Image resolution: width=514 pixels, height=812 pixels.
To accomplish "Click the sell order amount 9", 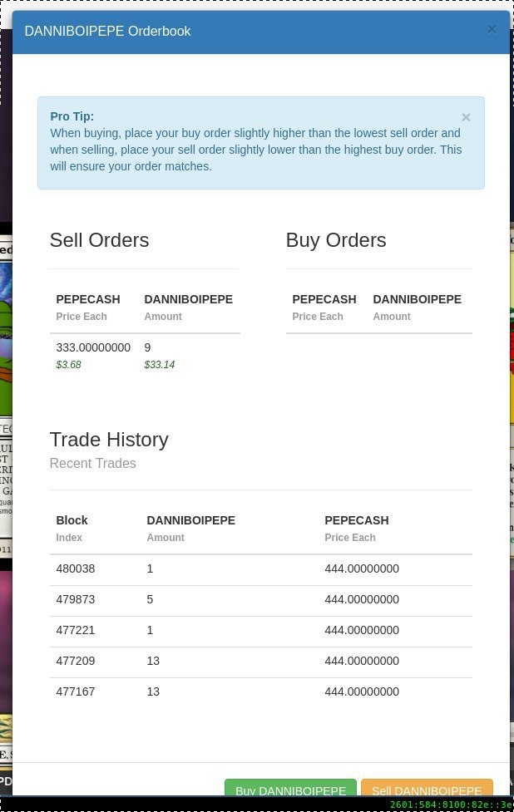I will (x=148, y=347).
